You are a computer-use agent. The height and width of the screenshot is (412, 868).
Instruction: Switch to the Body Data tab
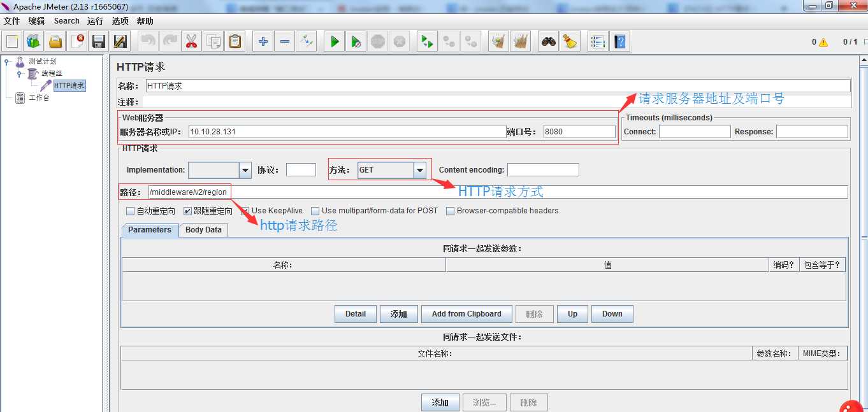click(203, 230)
